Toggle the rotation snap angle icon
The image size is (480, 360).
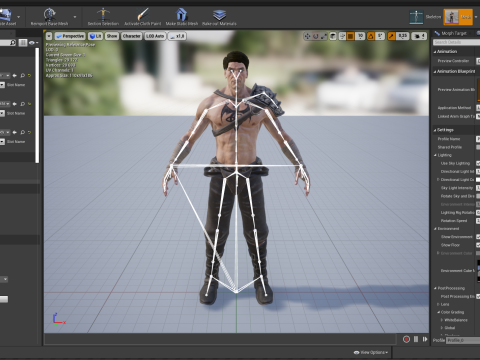pos(371,36)
